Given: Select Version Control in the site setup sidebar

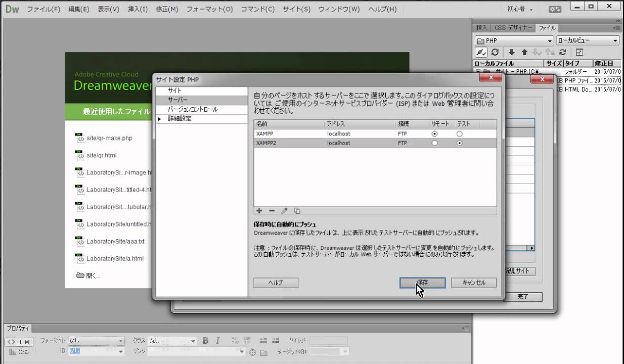Looking at the screenshot, I should click(201, 109).
